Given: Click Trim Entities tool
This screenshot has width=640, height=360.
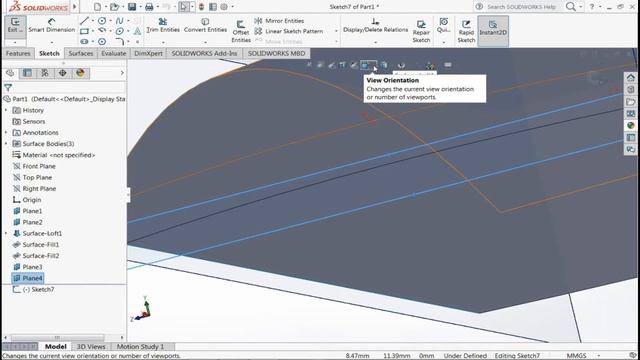Looking at the screenshot, I should click(163, 25).
